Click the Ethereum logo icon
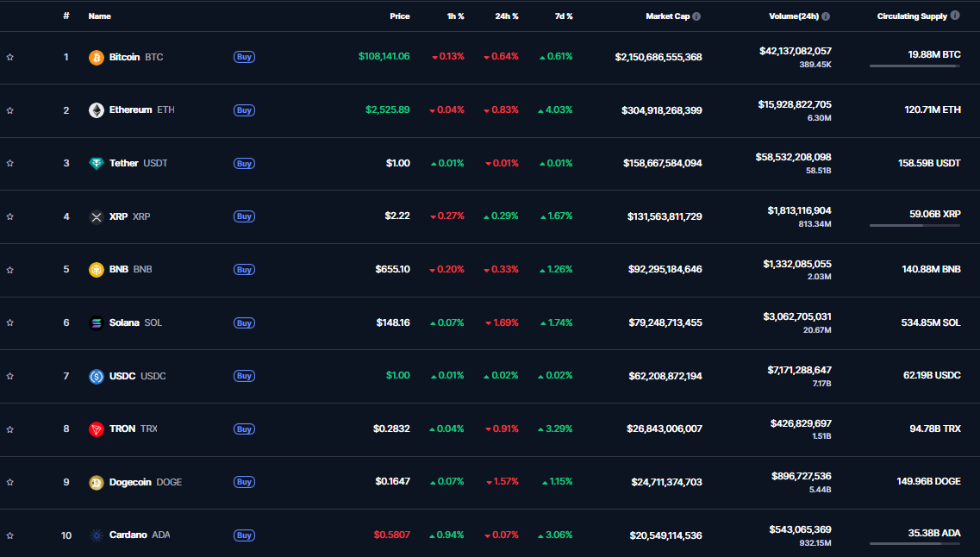980x557 pixels. coord(97,110)
